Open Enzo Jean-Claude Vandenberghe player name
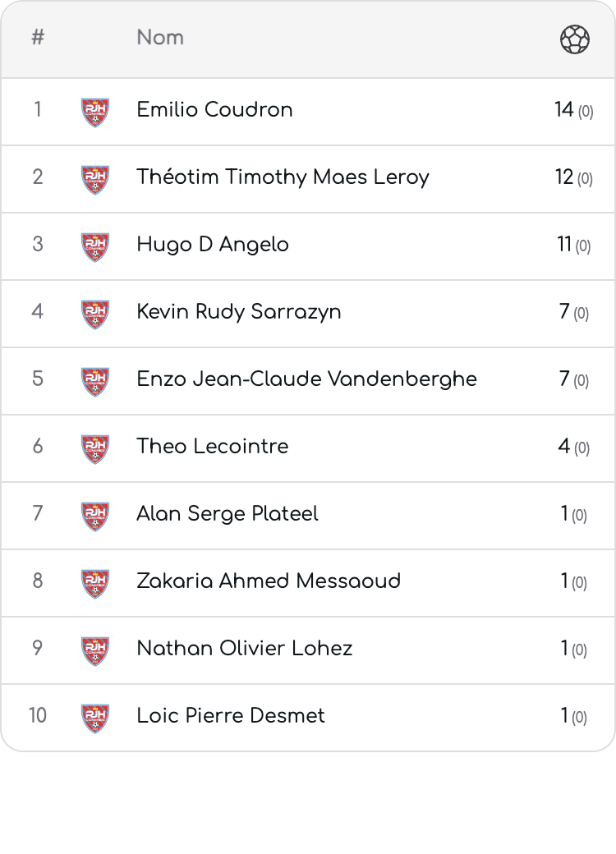616x854 pixels. click(x=306, y=379)
